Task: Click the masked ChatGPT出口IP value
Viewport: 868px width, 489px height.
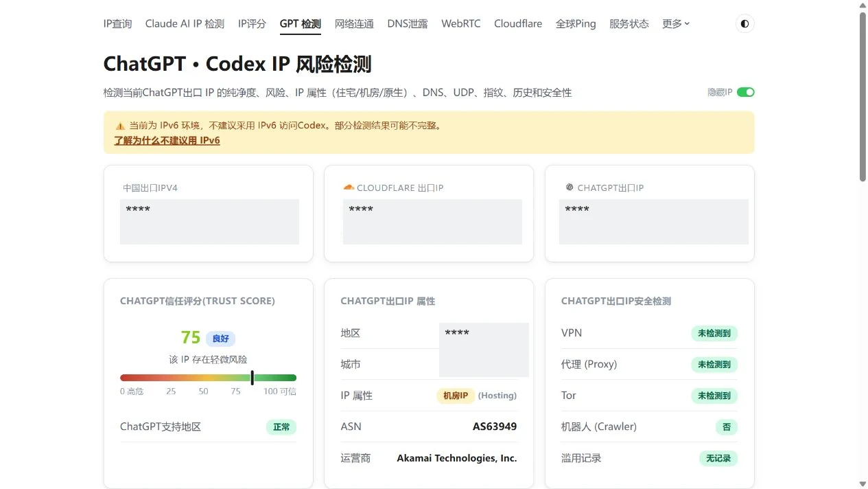Action: point(653,222)
